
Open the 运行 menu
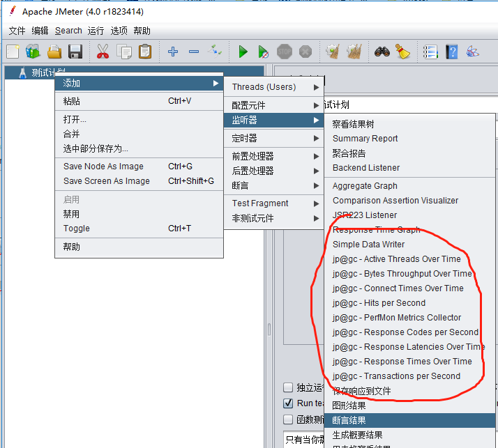96,31
